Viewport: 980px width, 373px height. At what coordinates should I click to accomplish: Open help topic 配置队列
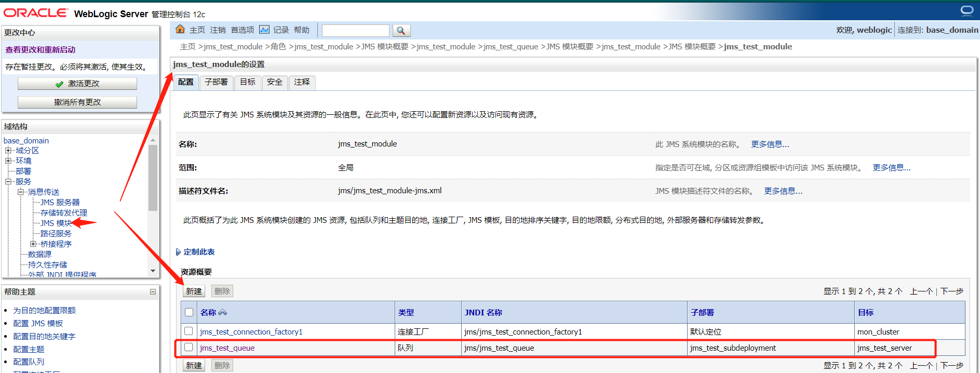29,362
